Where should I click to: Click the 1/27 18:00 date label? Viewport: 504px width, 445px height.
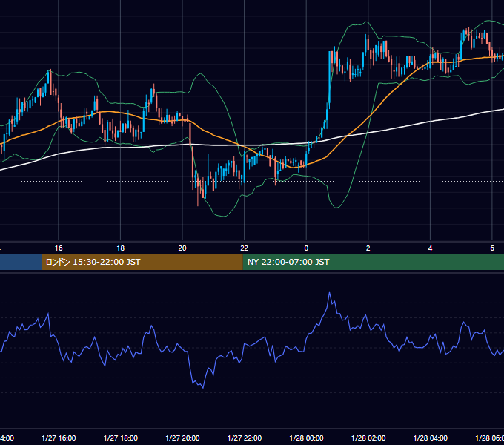pos(121,438)
